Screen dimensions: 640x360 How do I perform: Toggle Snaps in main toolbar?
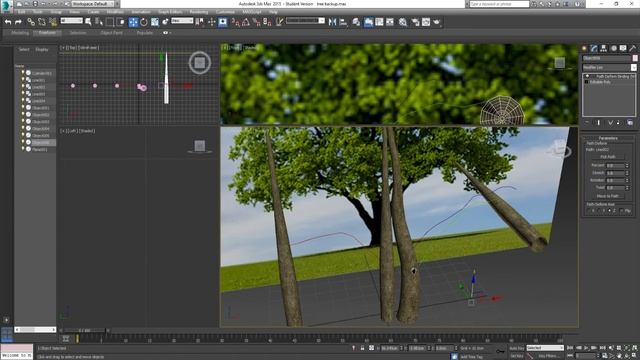[x=236, y=22]
